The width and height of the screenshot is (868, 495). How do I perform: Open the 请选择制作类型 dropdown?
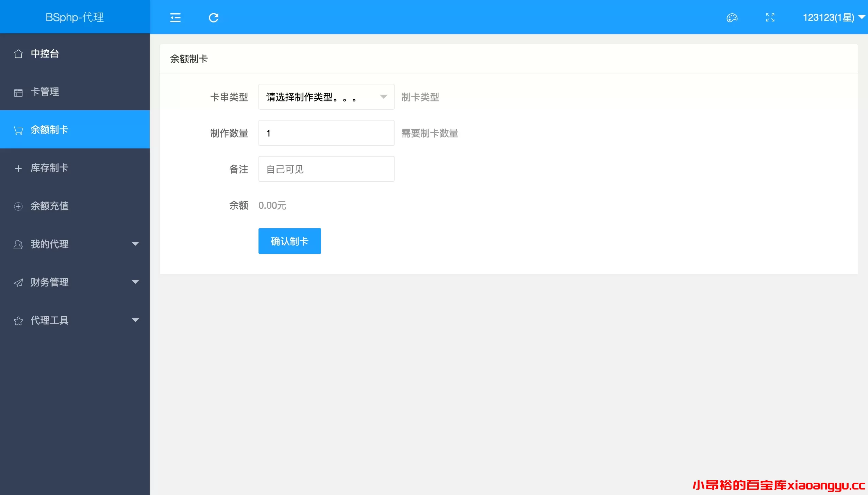tap(325, 97)
